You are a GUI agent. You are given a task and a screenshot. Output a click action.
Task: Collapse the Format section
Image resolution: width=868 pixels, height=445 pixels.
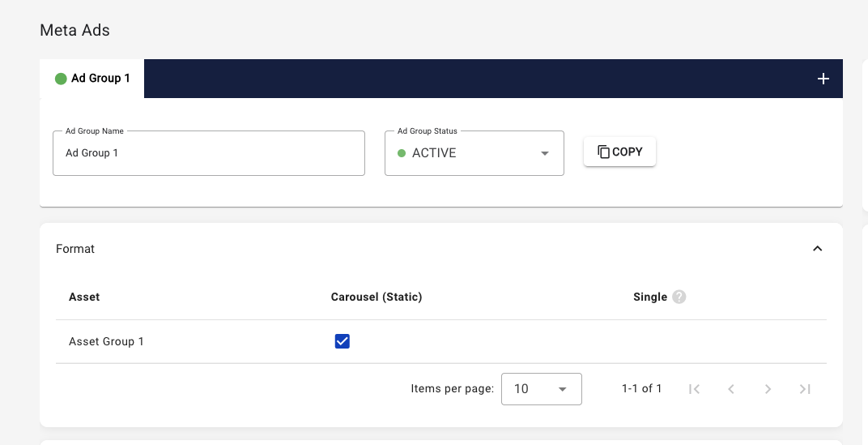[817, 249]
